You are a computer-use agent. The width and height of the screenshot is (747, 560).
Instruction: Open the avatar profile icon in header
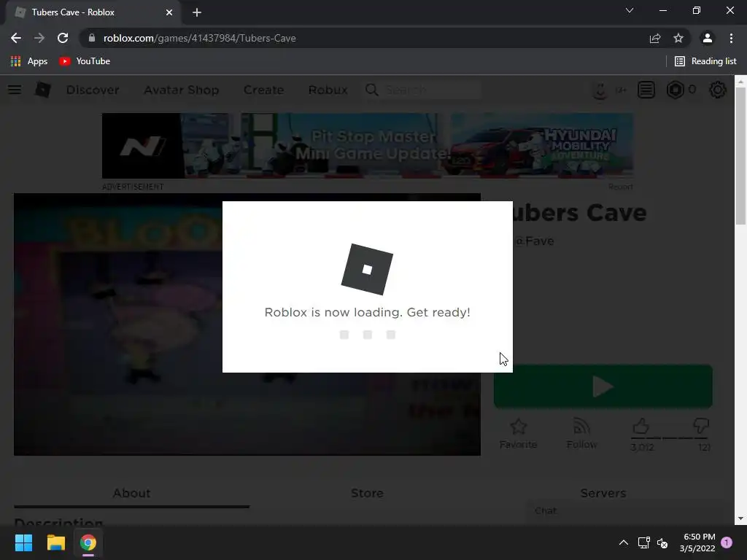point(600,90)
